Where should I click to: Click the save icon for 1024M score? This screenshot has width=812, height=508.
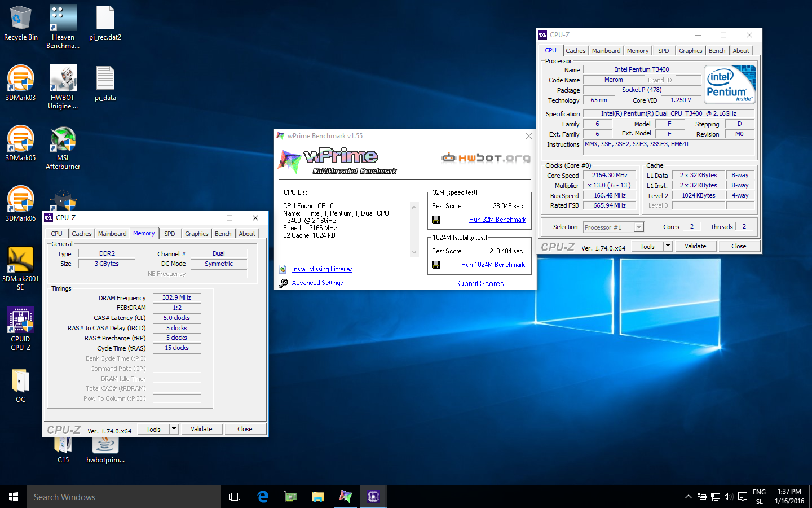[x=436, y=265]
